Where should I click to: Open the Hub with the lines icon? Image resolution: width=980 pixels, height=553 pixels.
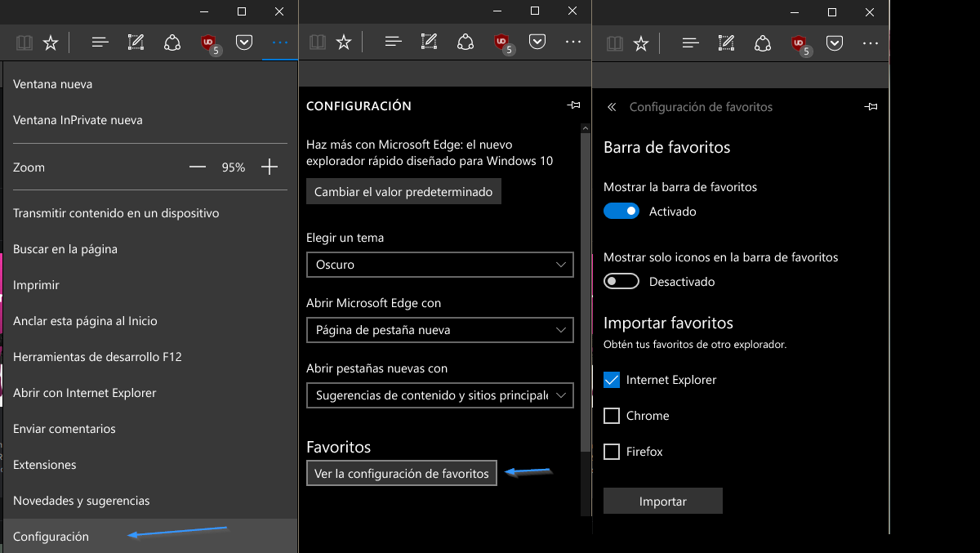tap(100, 42)
